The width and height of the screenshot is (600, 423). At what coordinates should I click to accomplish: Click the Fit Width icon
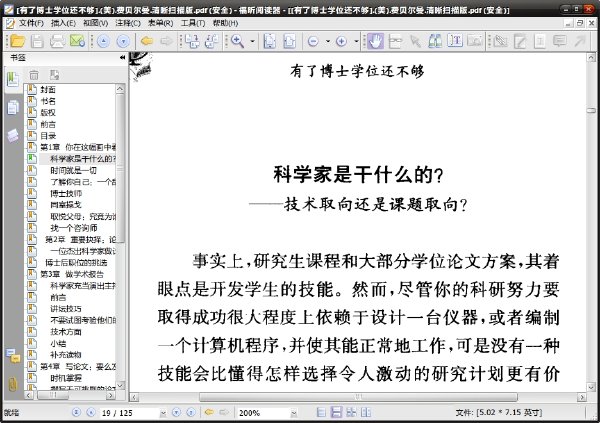(x=289, y=41)
